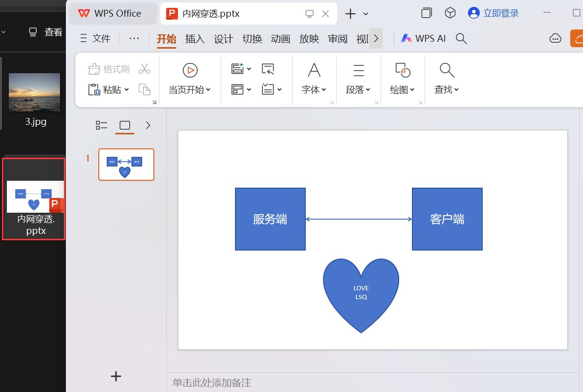This screenshot has height=392, width=583.
Task: Click the 查找 find icon
Action: pos(445,70)
